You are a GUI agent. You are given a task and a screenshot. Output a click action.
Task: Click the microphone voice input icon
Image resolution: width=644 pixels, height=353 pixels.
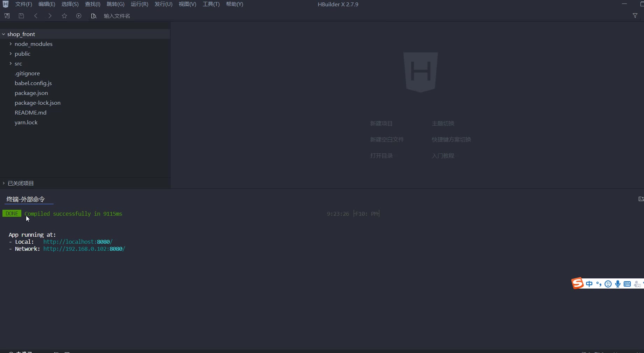point(618,284)
